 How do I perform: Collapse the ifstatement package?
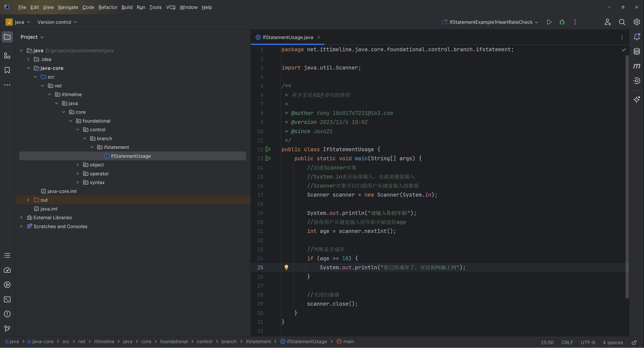click(92, 147)
